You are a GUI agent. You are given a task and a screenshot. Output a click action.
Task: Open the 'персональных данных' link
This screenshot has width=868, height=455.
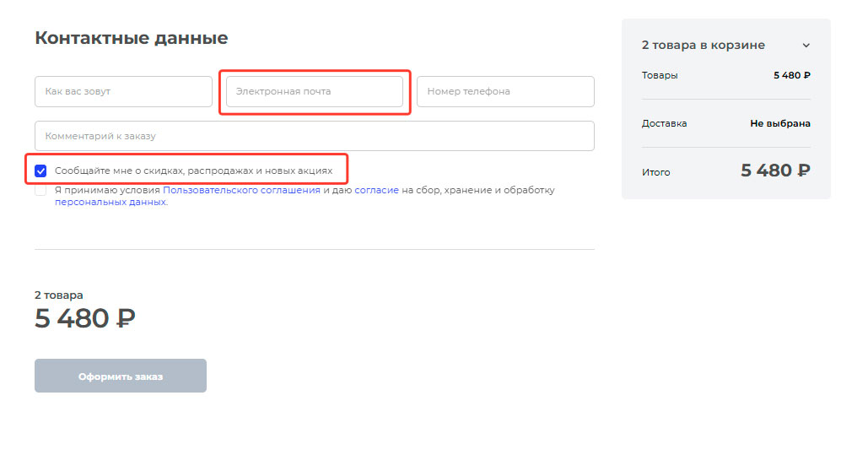(111, 203)
